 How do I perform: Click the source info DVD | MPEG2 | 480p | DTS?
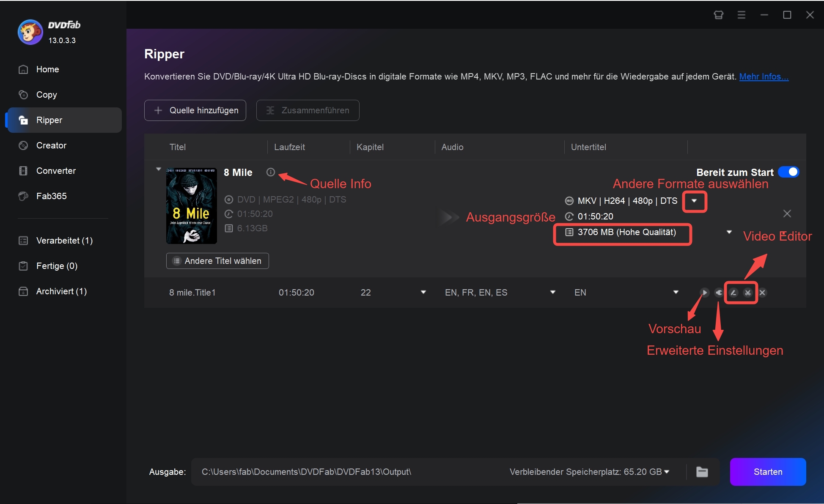[x=292, y=200]
